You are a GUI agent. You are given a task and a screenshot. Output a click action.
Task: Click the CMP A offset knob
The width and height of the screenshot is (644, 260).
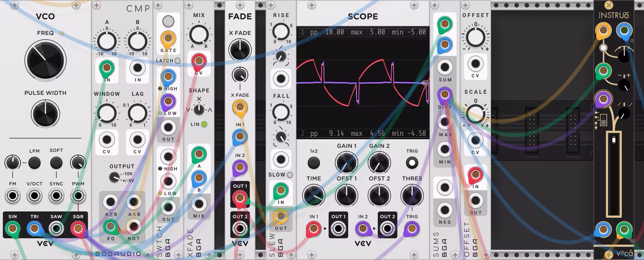[107, 41]
